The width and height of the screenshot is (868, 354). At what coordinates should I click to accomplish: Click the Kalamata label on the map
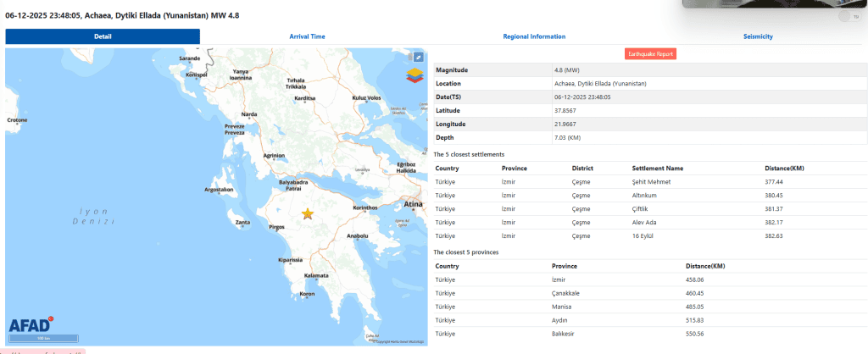[317, 275]
